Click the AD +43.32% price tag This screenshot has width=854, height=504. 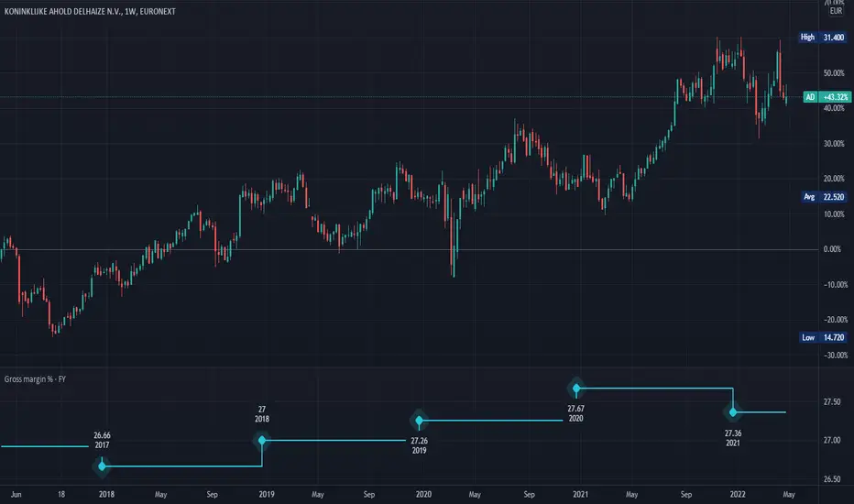(x=827, y=97)
